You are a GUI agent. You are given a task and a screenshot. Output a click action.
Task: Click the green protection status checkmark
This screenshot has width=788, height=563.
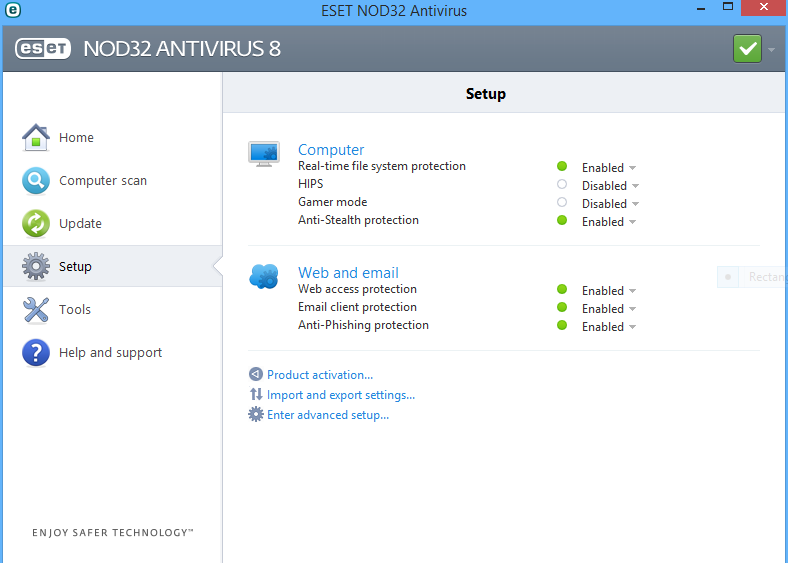point(747,49)
